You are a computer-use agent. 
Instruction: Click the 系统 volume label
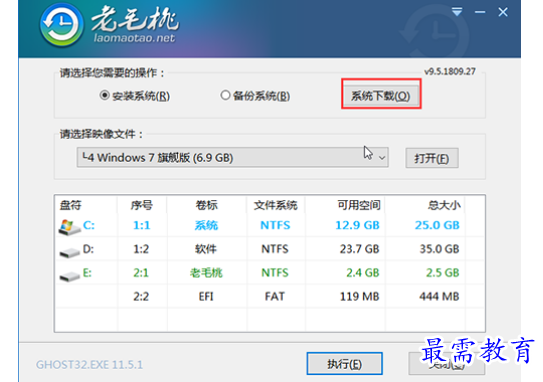coord(206,225)
